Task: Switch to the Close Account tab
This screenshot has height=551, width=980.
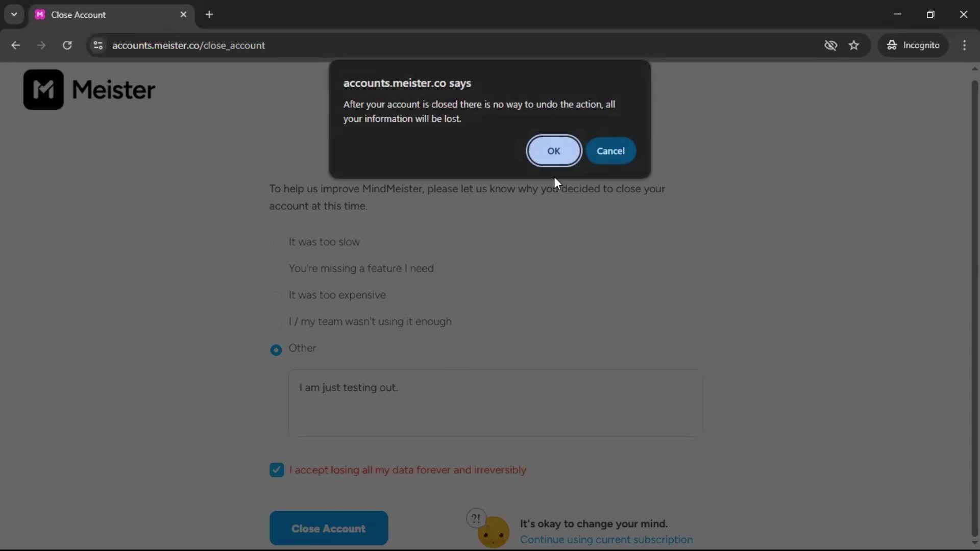Action: (x=111, y=15)
